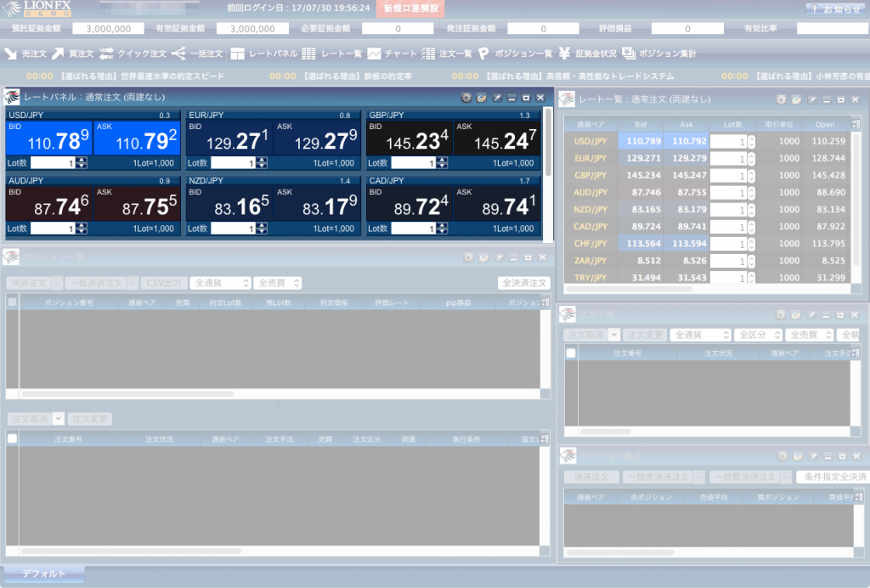Screen dimensions: 870x588
Task: Open ポジション集計 from the toolbar
Action: tap(659, 54)
